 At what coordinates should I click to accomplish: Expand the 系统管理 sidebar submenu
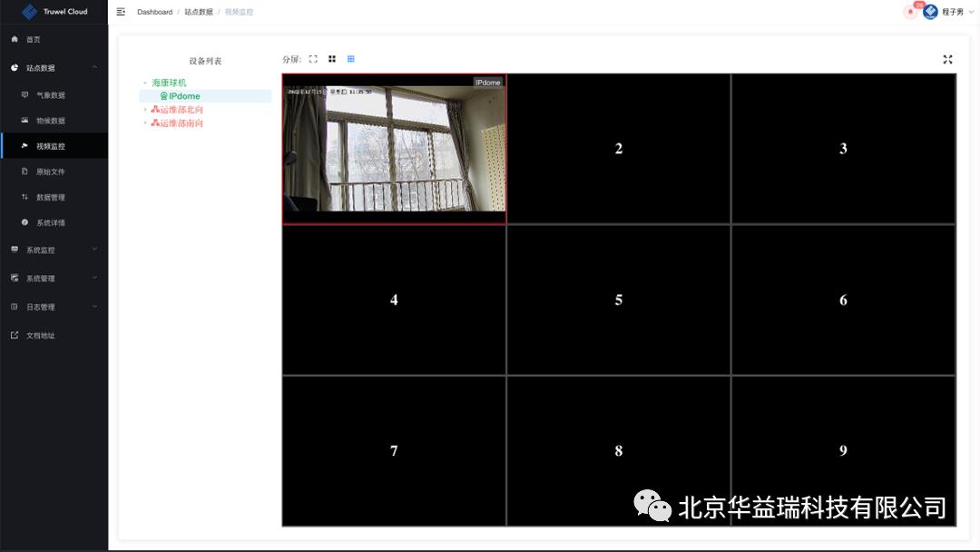pyautogui.click(x=54, y=279)
